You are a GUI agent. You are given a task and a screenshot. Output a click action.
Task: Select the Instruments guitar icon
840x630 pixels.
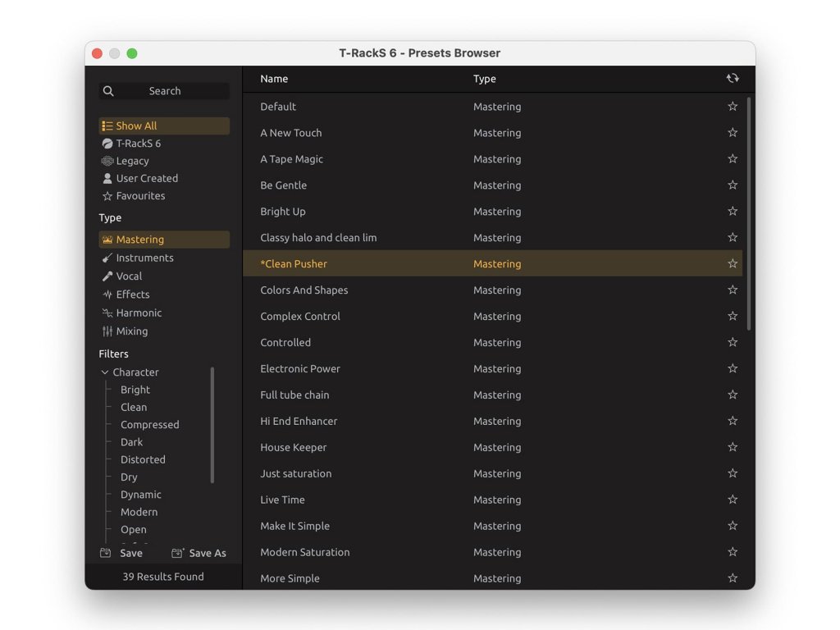(107, 258)
